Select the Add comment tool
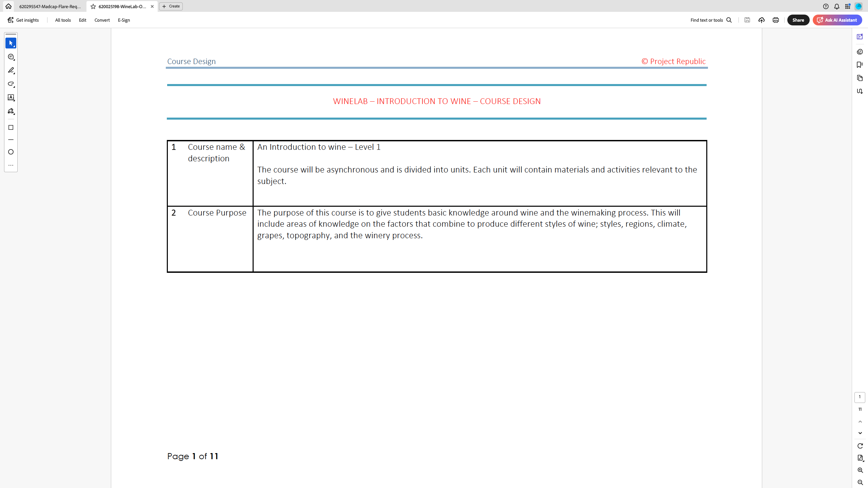Viewport: 868px width, 488px height. [x=11, y=57]
